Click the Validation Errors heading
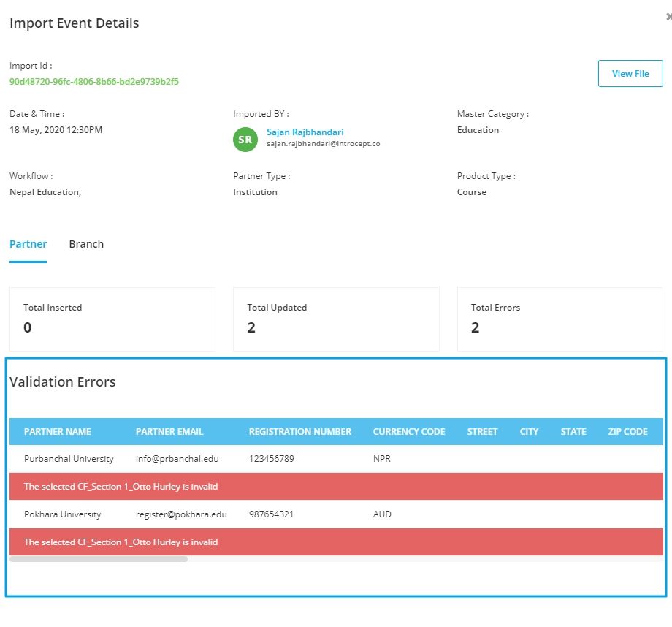Screen dimensions: 672x627 coord(63,381)
